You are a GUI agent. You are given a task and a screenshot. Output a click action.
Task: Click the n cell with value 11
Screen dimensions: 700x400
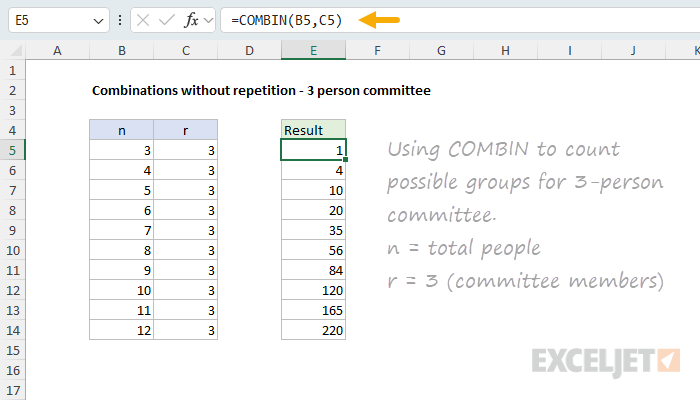[121, 310]
